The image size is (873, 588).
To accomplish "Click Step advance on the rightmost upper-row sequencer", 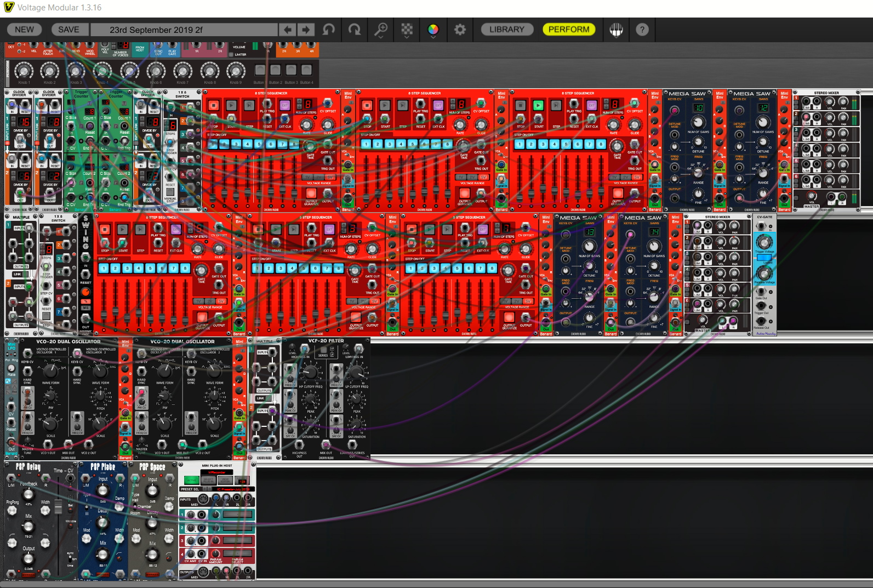I will [x=556, y=105].
